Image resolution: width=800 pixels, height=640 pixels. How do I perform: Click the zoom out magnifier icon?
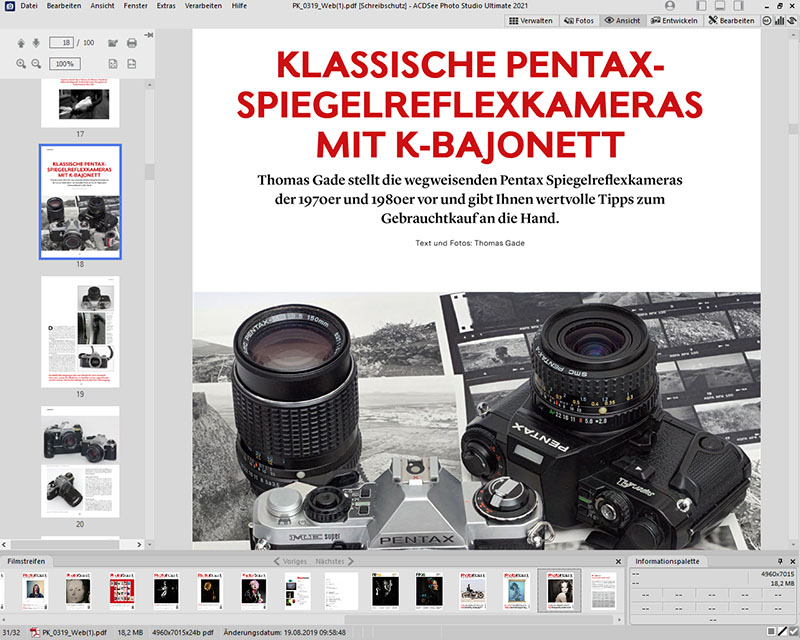(x=36, y=64)
